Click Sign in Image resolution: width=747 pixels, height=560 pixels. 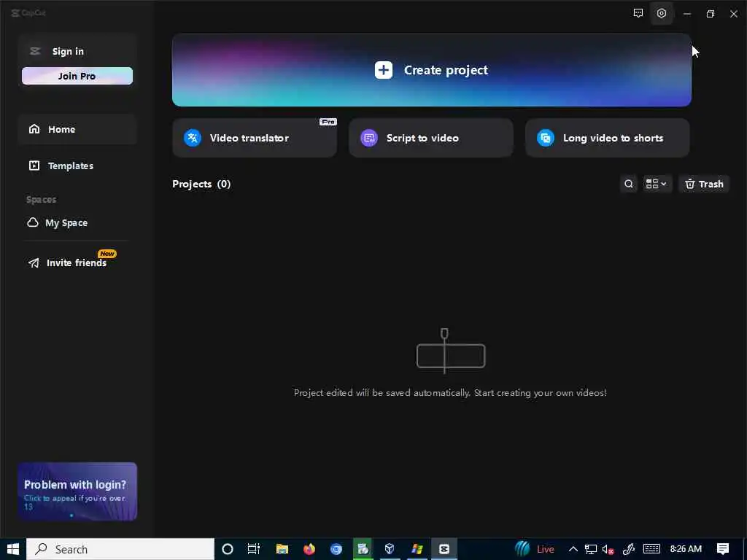pyautogui.click(x=68, y=52)
